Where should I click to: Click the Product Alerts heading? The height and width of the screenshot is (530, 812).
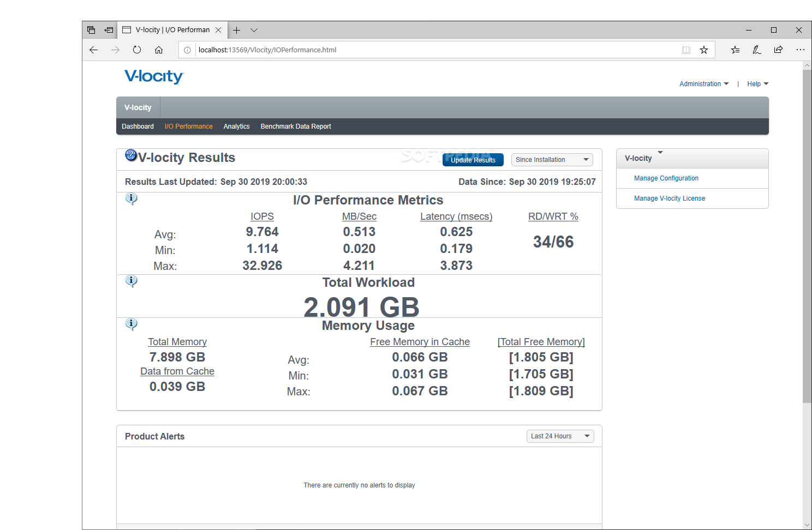tap(154, 436)
